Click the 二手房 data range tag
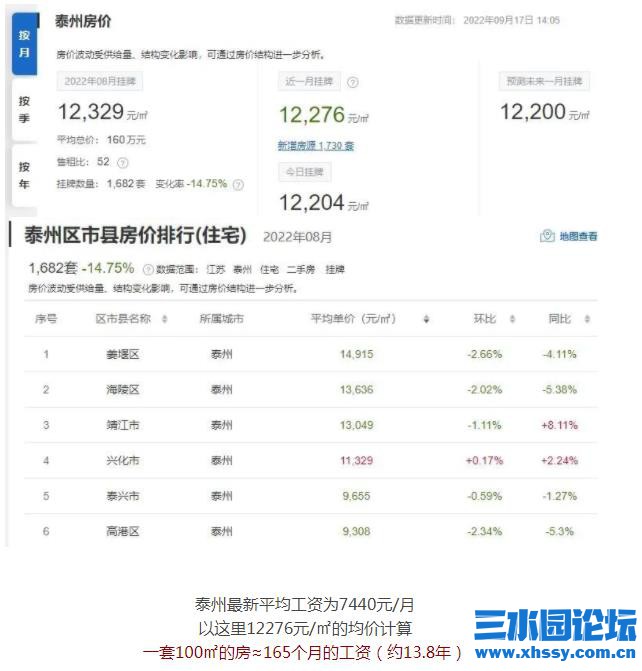The image size is (642, 671). [x=301, y=270]
